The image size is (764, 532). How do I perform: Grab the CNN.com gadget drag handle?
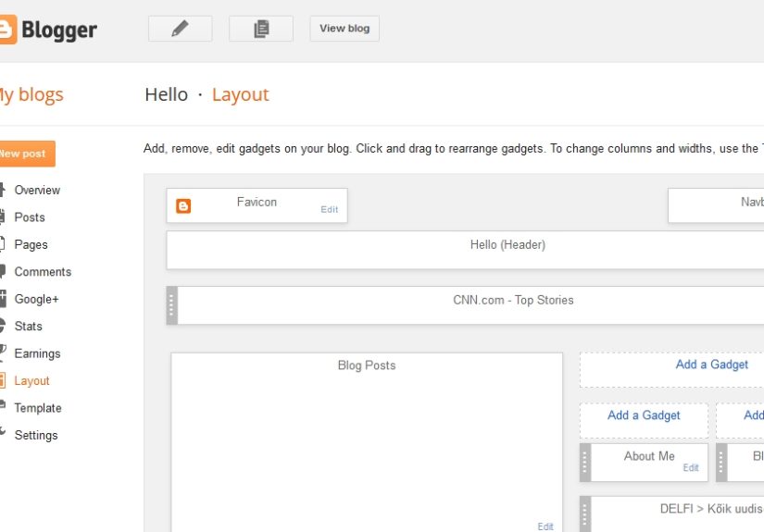coord(171,305)
